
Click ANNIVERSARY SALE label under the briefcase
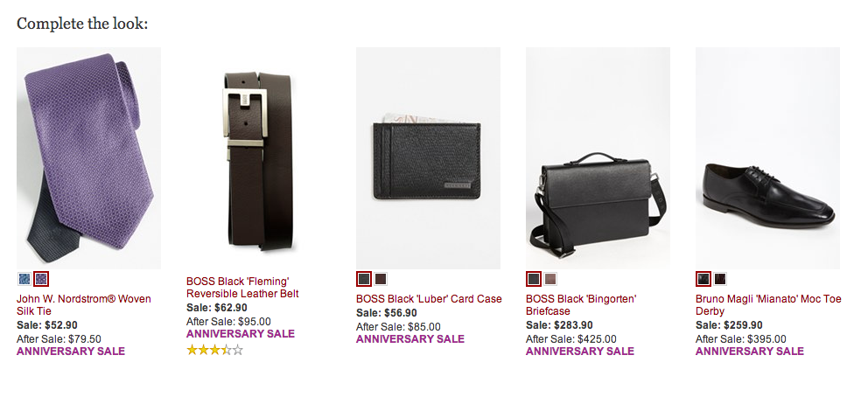coord(580,352)
